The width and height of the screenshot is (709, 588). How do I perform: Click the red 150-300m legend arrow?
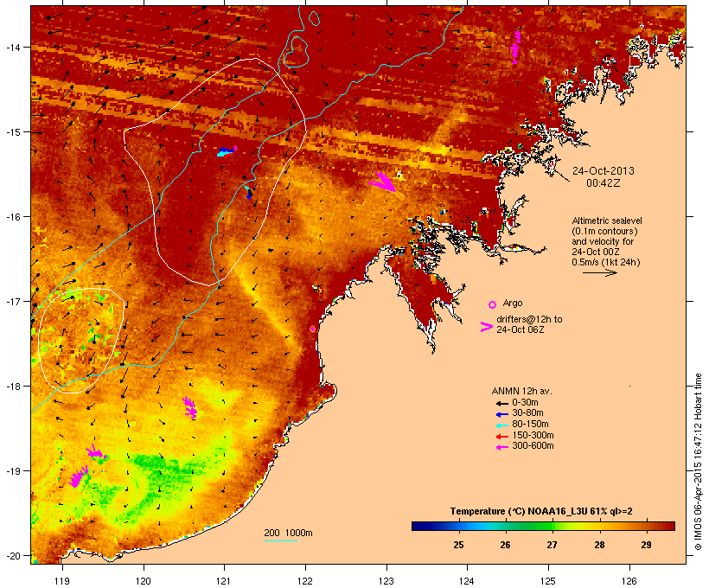tap(501, 437)
